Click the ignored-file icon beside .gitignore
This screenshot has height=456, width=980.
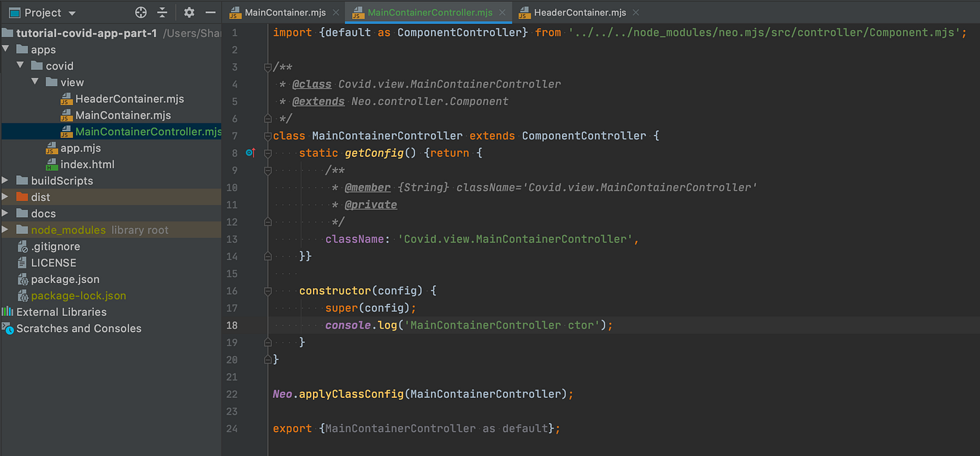coord(23,246)
